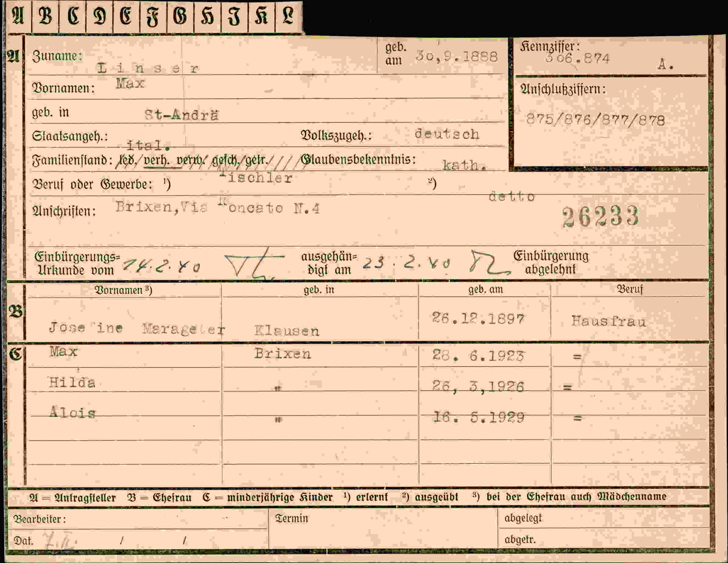Click the index tab letter F
728x563 pixels.
pos(152,17)
